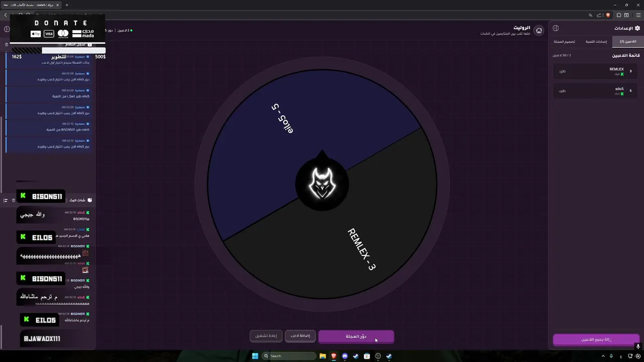This screenshot has height=362, width=644.
Task: Click the إعادة تشغيل restart button
Action: [266, 336]
